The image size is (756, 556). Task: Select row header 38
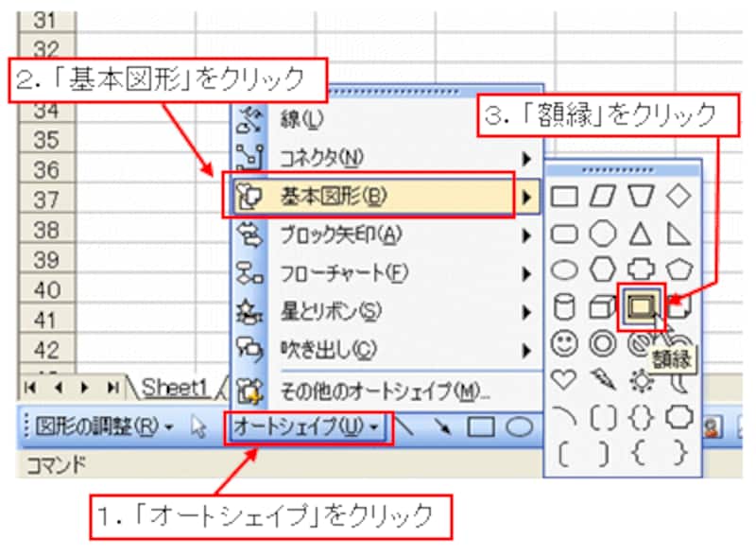click(46, 230)
